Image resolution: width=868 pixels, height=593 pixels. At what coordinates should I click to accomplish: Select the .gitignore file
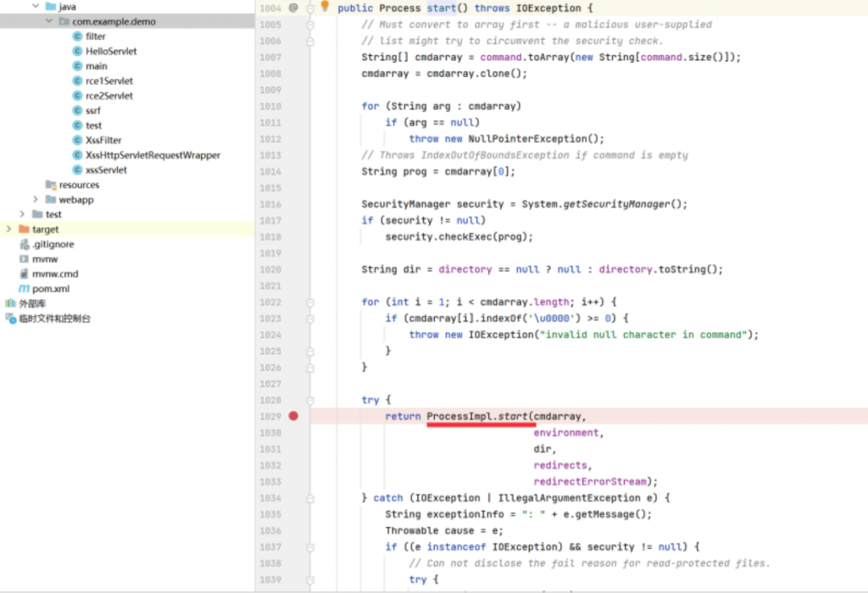coord(53,243)
